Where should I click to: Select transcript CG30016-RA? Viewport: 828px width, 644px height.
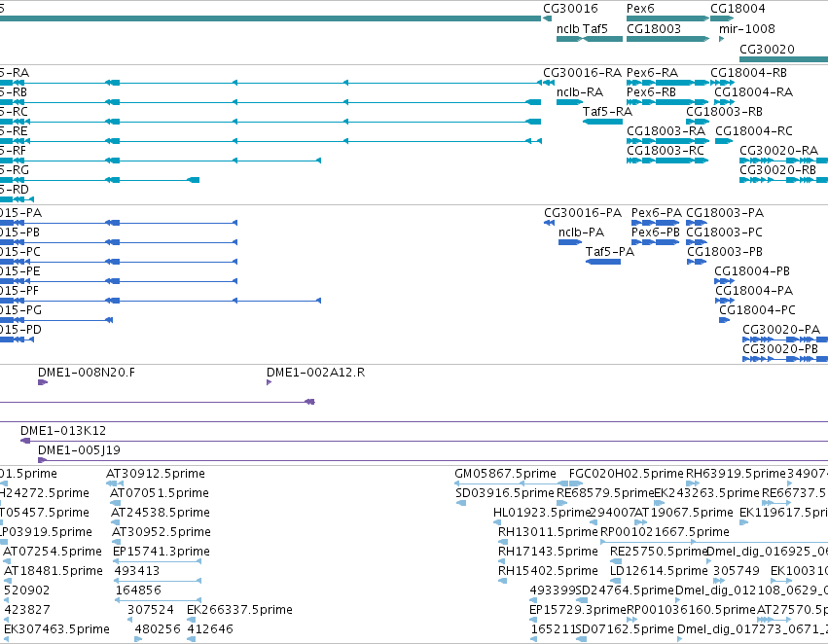click(582, 73)
